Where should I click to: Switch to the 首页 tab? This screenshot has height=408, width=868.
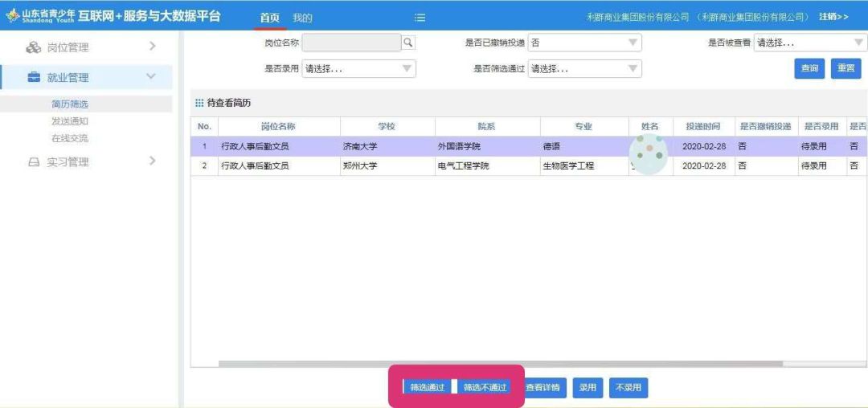coord(269,18)
